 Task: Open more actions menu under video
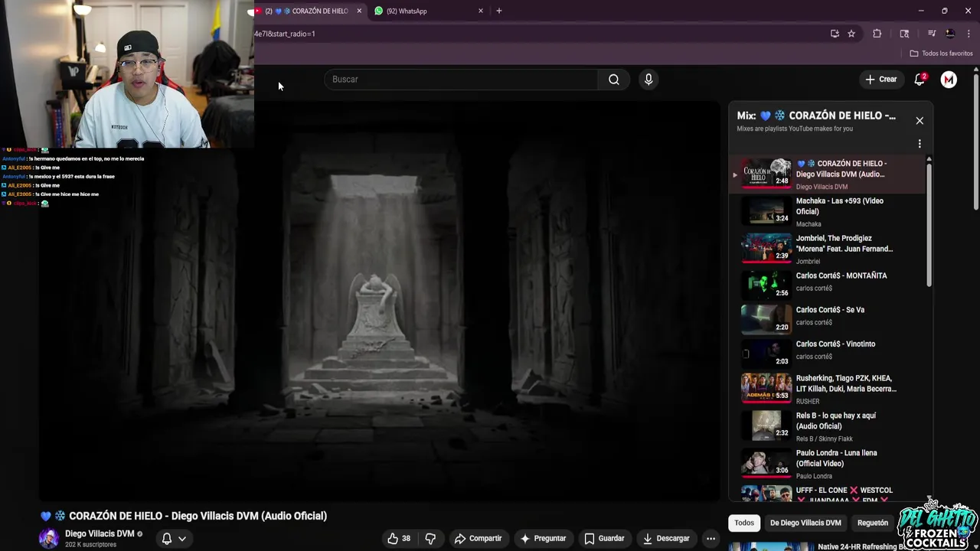click(x=710, y=539)
